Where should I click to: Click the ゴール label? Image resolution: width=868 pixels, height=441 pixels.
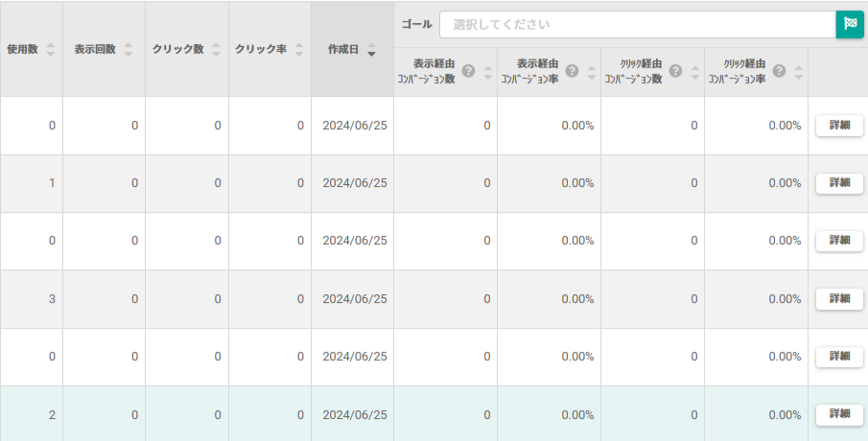pyautogui.click(x=416, y=24)
